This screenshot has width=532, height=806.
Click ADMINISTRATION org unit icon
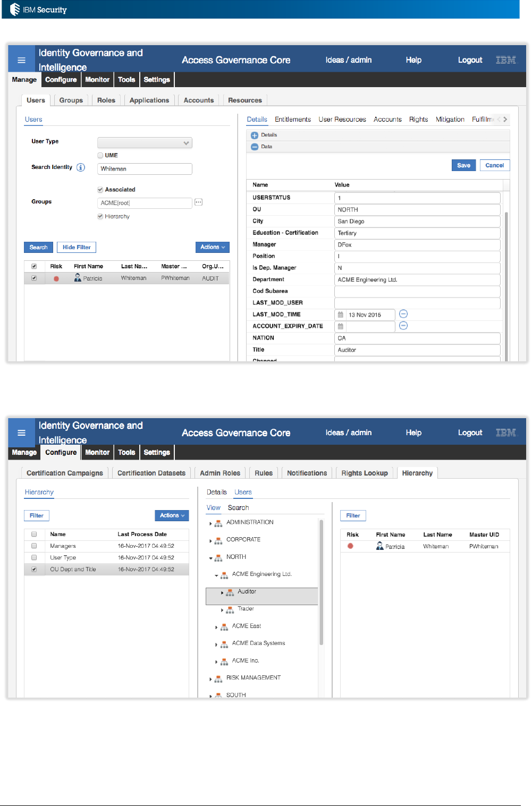click(x=218, y=523)
